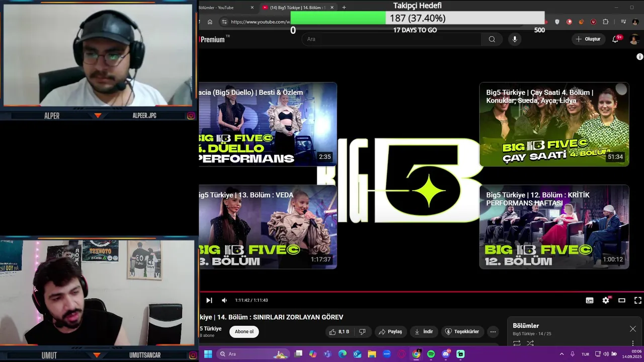Open File Explorer on taskbar
The height and width of the screenshot is (362, 644).
372,354
